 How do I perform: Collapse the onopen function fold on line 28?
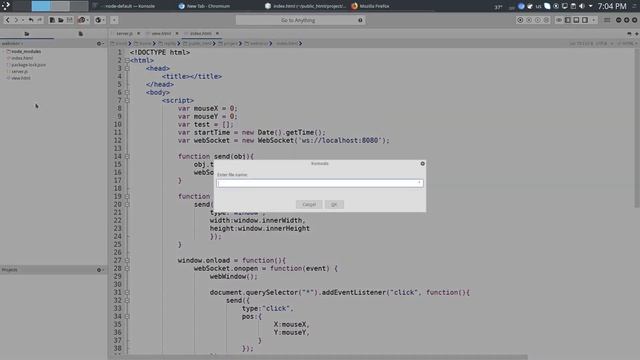127,269
